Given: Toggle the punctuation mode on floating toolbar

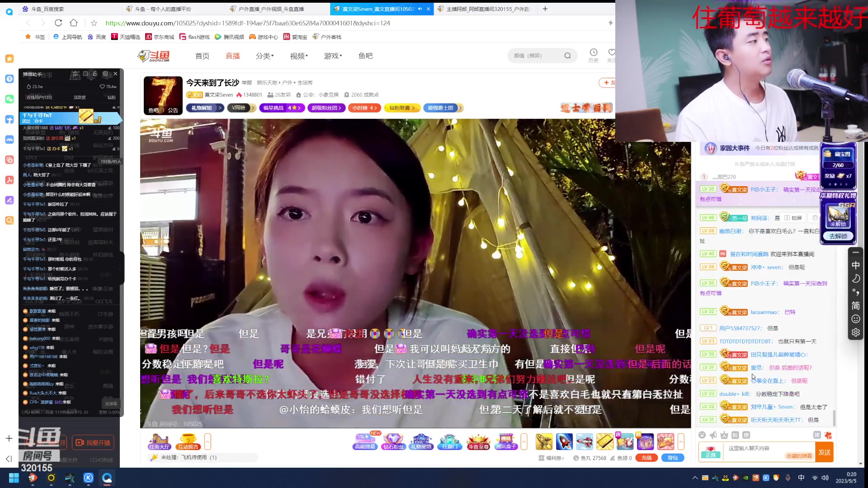Looking at the screenshot, I should pos(856,292).
